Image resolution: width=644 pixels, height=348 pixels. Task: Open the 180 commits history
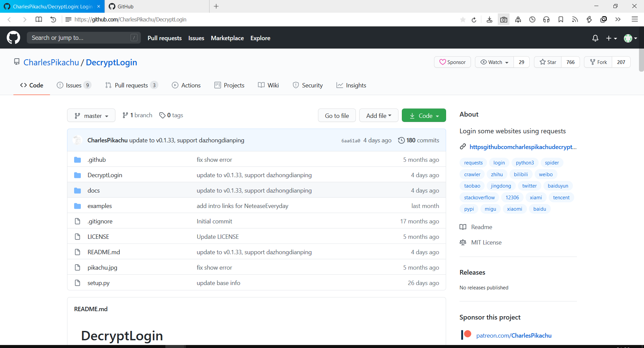pos(419,140)
